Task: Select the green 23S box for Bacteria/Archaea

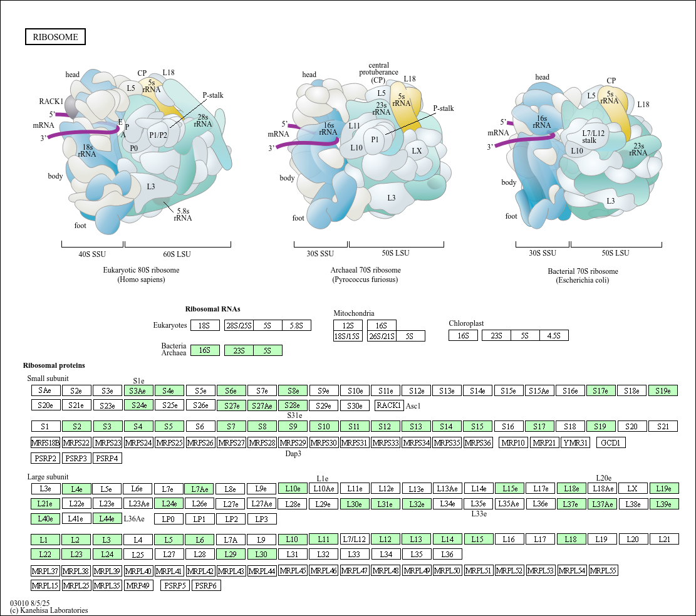Action: click(239, 350)
